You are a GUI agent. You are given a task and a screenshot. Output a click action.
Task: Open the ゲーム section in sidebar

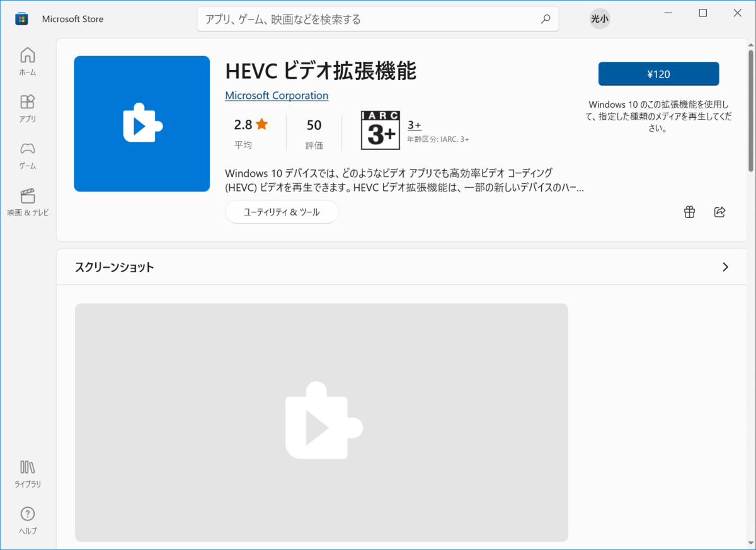pyautogui.click(x=27, y=156)
